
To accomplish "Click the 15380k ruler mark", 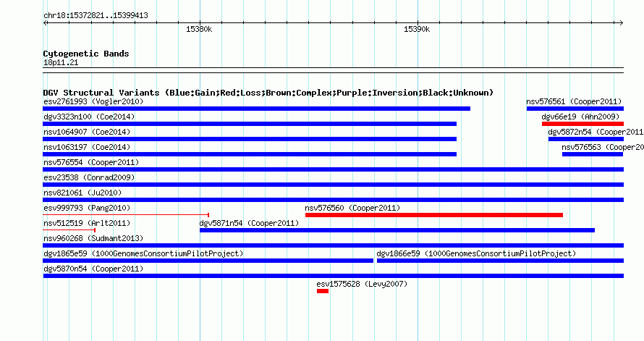I will [199, 29].
